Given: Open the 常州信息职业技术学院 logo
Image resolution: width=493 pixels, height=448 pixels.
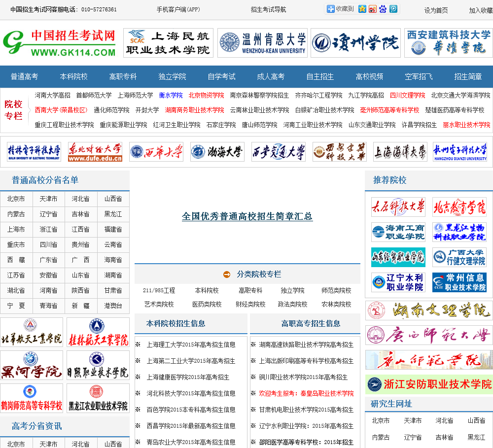Looking at the screenshot, I should pos(459,282).
